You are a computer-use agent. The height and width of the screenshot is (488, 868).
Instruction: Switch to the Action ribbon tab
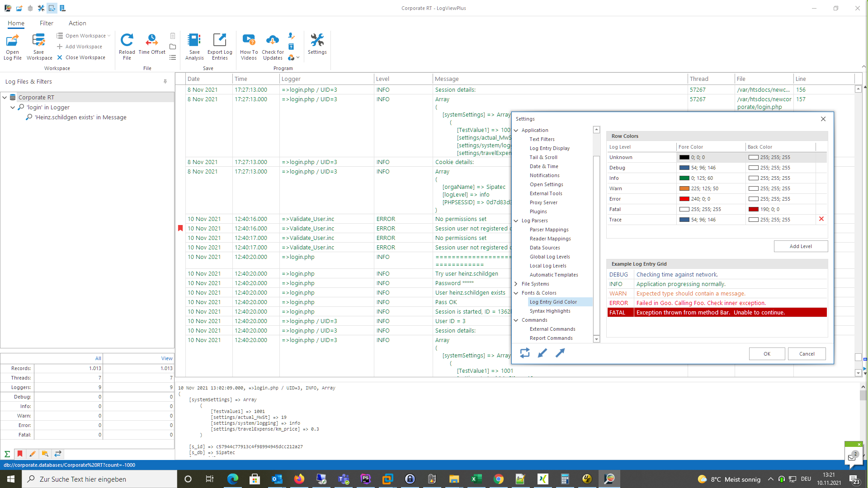point(77,23)
